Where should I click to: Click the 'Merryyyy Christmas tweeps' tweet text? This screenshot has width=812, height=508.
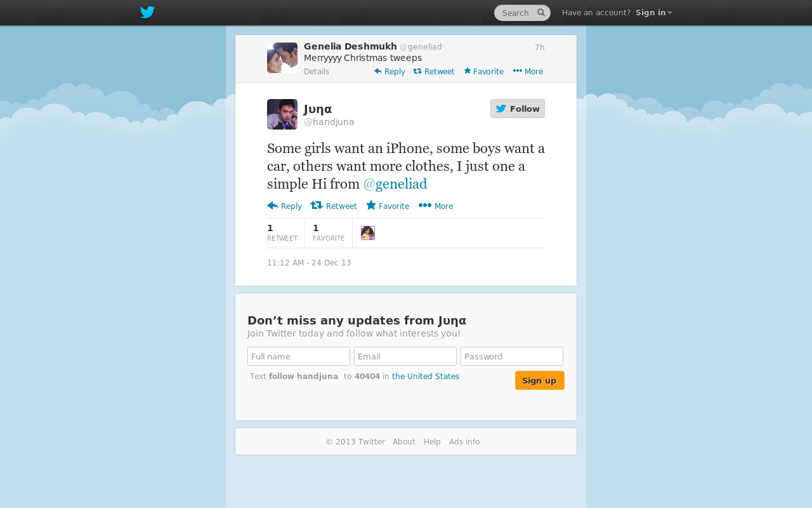point(363,58)
